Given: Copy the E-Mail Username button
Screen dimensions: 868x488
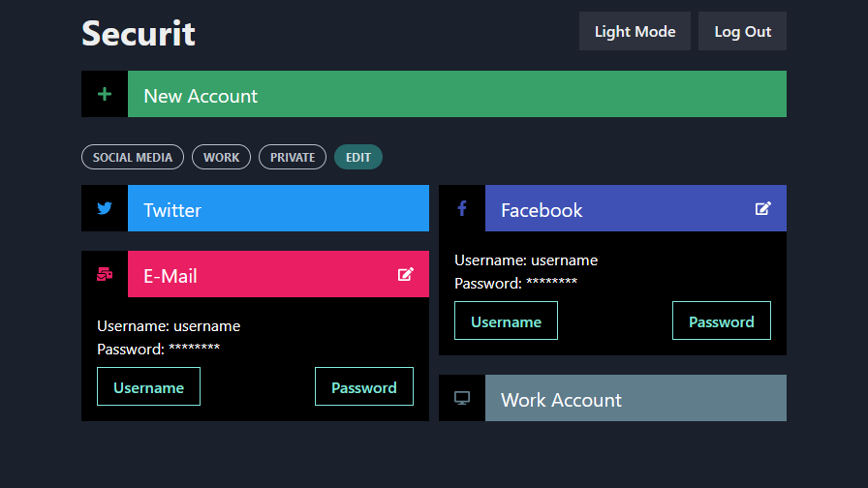Looking at the screenshot, I should point(148,386).
